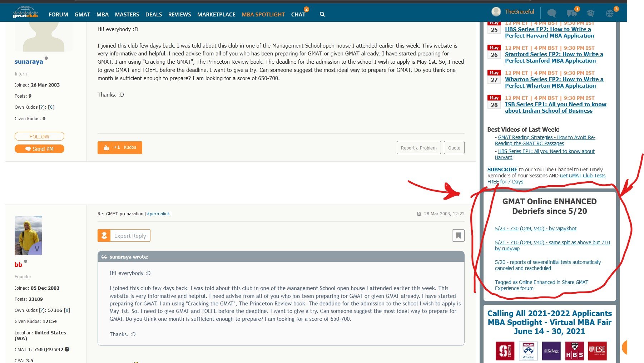The width and height of the screenshot is (644, 363).
Task: Click the [?] help link in bb's Own Kudos
Action: 42,310
